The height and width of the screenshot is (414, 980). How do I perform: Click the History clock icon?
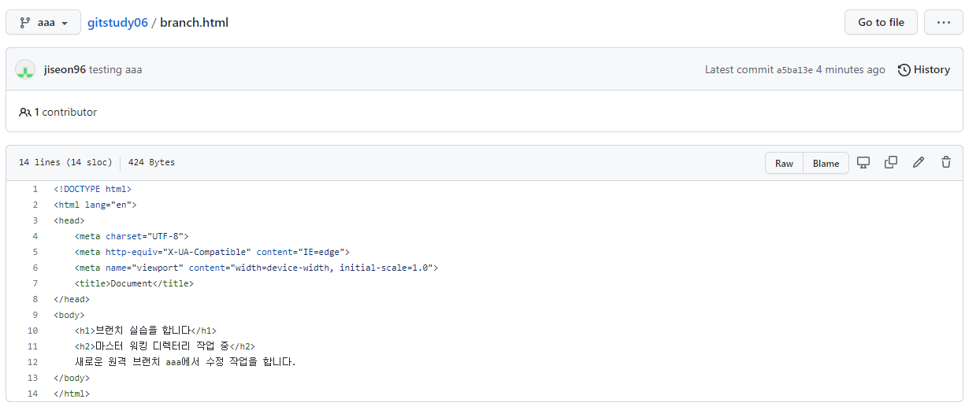904,69
